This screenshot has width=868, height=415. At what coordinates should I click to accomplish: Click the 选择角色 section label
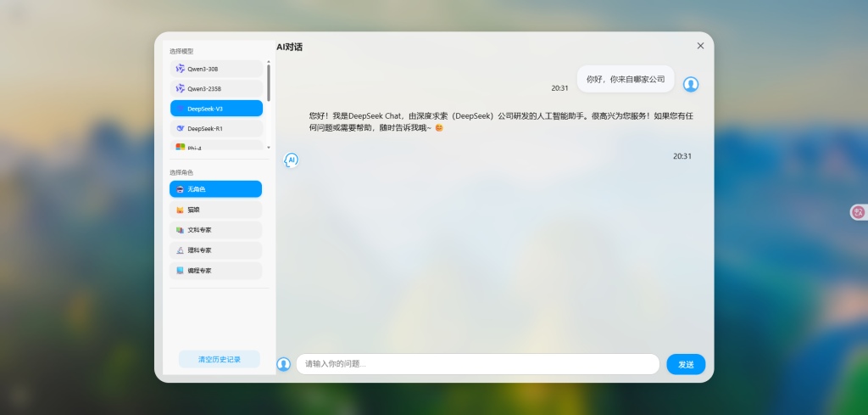pos(181,172)
